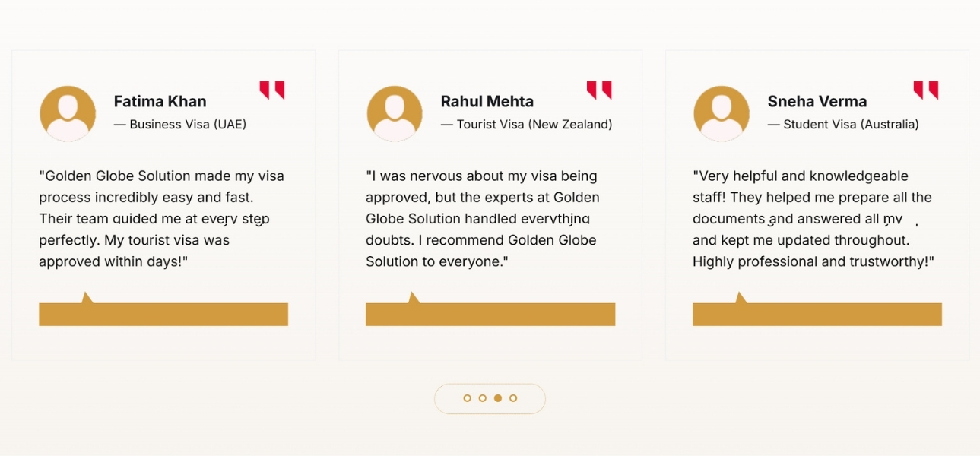Screen dimensions: 980x456
Task: Click the Tourist Visa (New Zealand) label
Action: (526, 124)
